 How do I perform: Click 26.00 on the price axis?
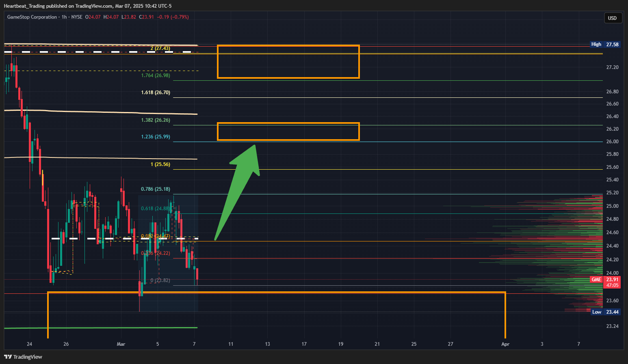612,142
